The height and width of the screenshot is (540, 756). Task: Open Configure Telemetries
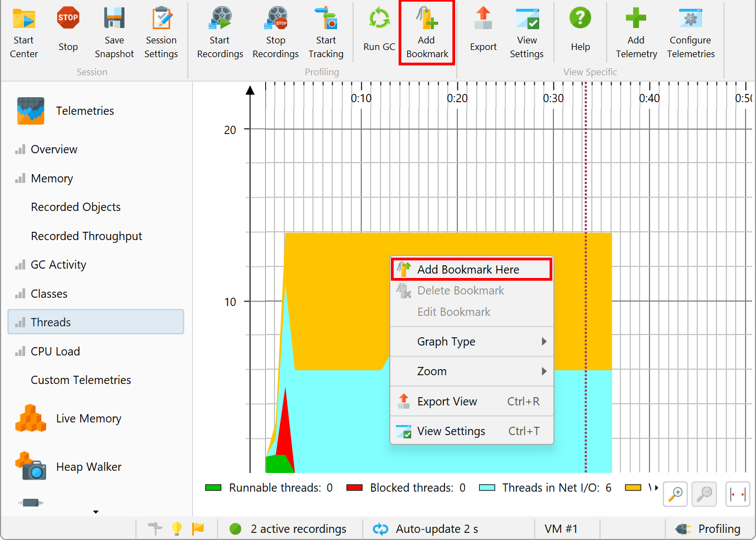(x=691, y=33)
